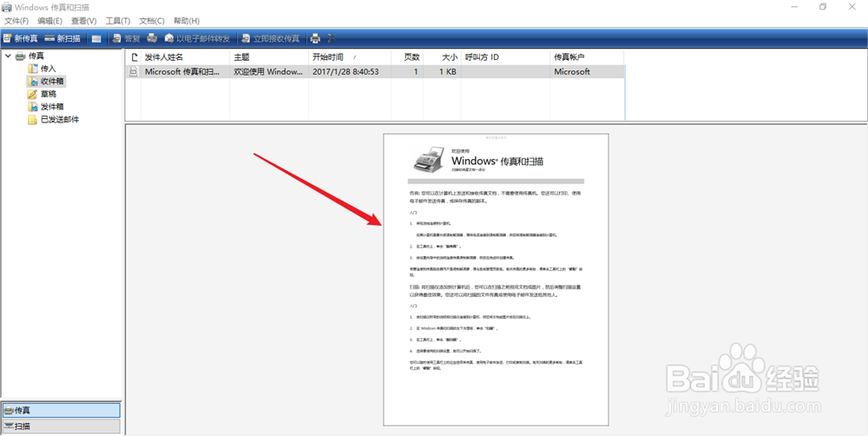Sort by 页数 column header
868x436 pixels.
coord(407,57)
